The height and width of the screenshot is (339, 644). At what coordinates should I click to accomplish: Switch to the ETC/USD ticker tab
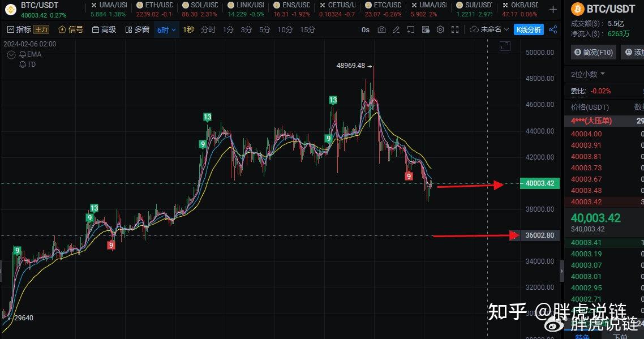[x=383, y=10]
